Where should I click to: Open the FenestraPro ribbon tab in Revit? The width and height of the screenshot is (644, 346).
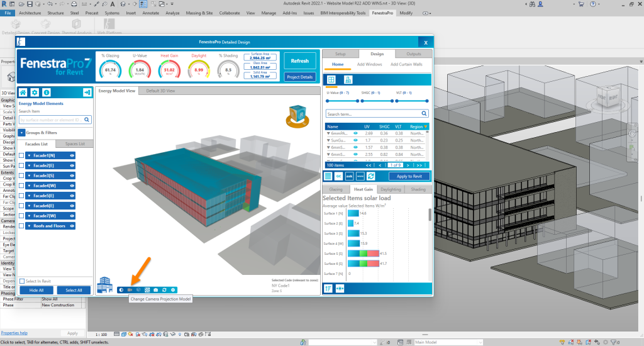[x=382, y=13]
